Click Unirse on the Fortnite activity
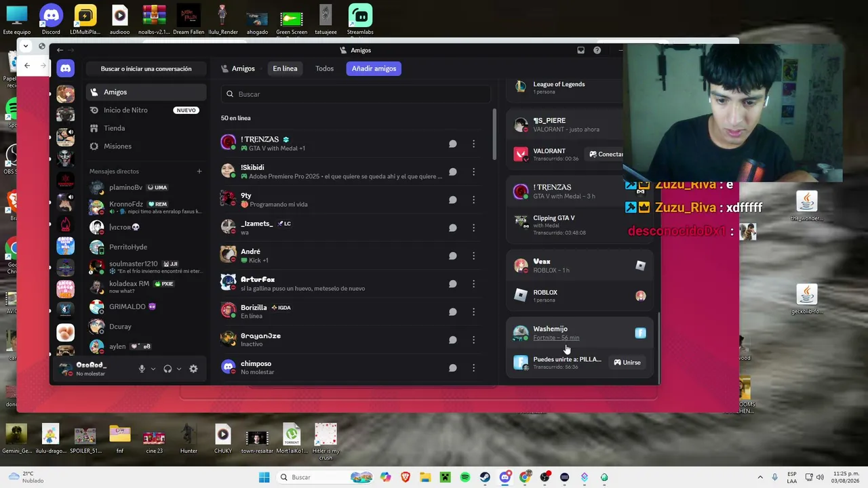Screen dimensions: 868x488 coord(627,363)
